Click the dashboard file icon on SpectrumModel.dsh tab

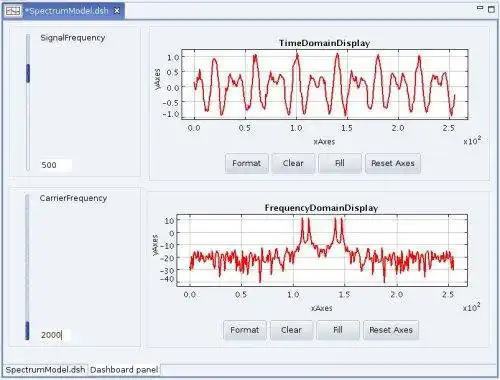coord(13,11)
